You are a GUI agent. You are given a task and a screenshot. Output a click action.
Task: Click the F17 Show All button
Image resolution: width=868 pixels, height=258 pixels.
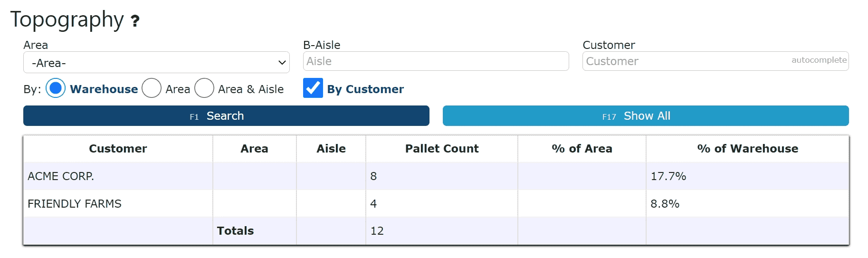point(645,116)
